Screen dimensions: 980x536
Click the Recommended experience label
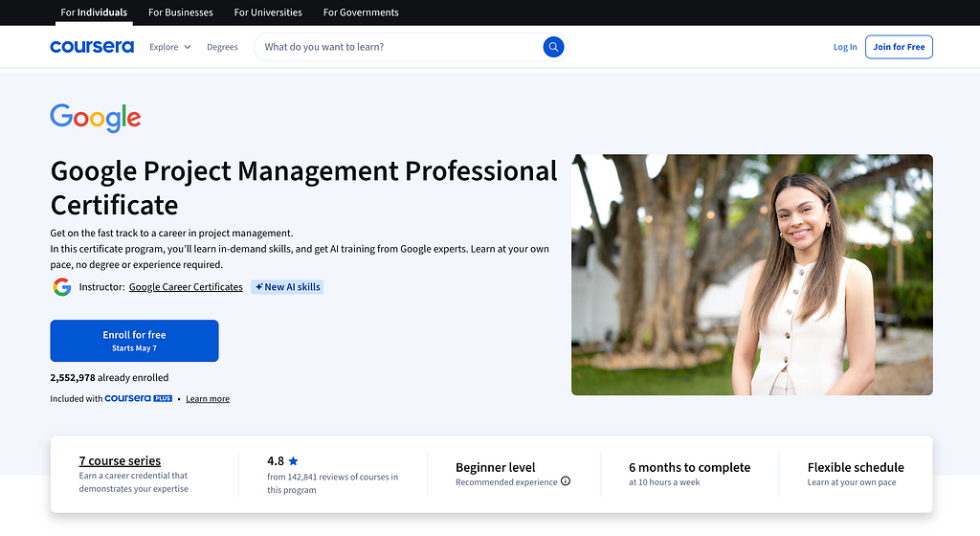(x=506, y=482)
